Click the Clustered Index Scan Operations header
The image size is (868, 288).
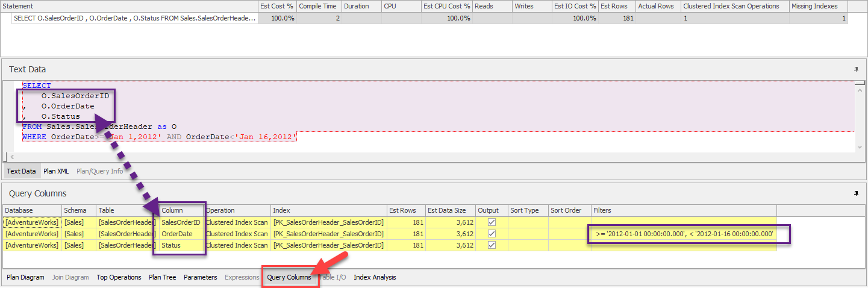click(731, 6)
